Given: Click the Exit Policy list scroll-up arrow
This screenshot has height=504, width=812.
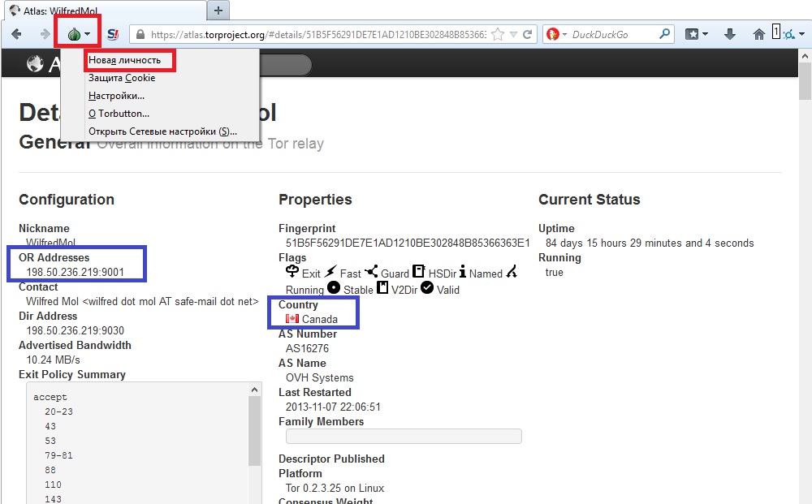Looking at the screenshot, I should tap(254, 390).
